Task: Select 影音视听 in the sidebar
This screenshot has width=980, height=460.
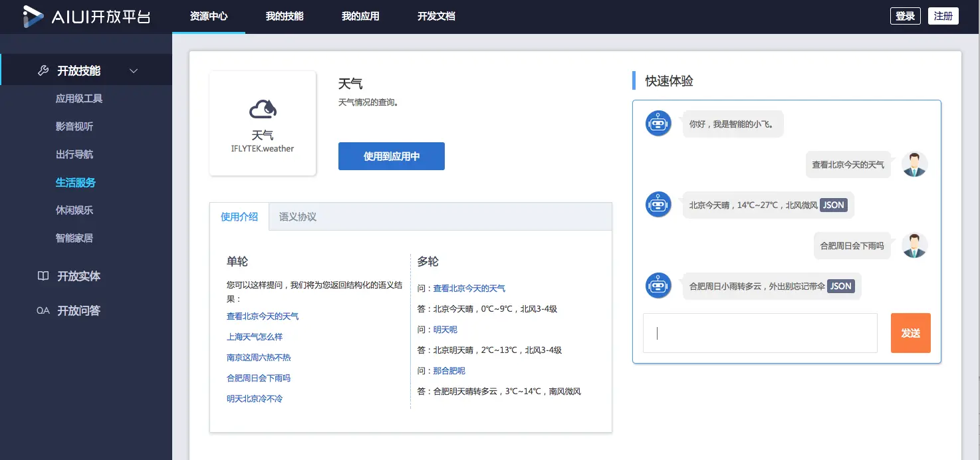Action: point(74,126)
